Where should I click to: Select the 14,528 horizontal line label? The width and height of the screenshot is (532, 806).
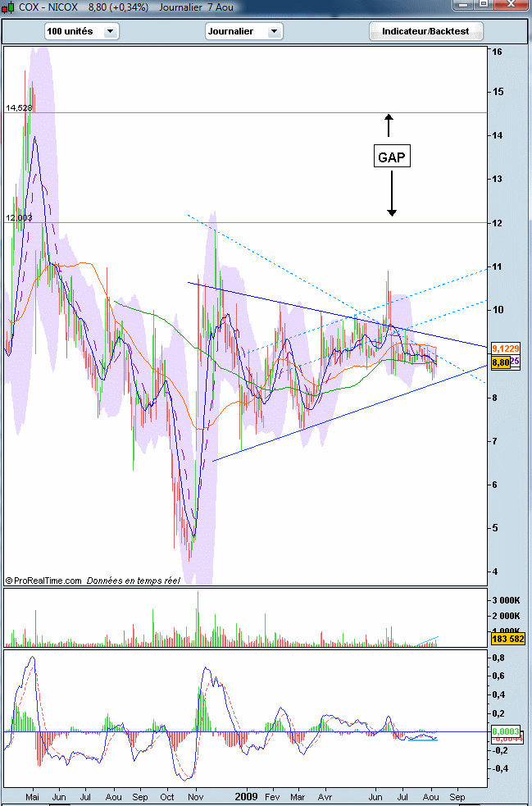19,108
